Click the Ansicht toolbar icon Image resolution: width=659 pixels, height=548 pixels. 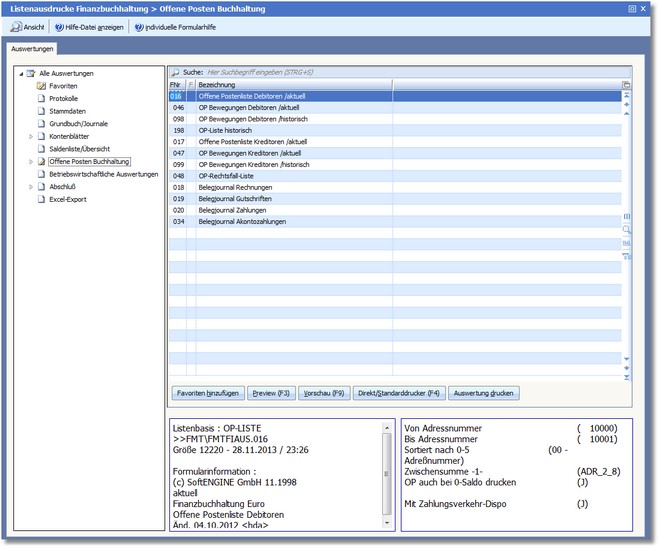click(16, 27)
